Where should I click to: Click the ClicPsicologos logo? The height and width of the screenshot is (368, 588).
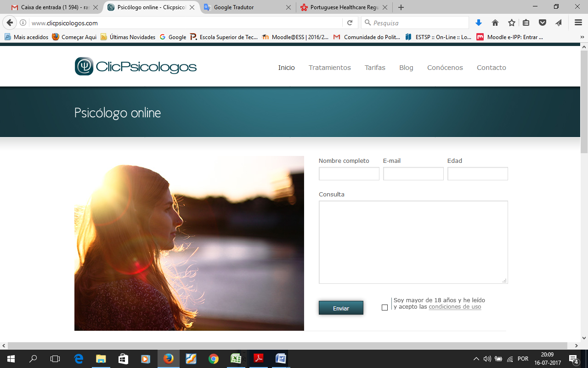pos(136,67)
